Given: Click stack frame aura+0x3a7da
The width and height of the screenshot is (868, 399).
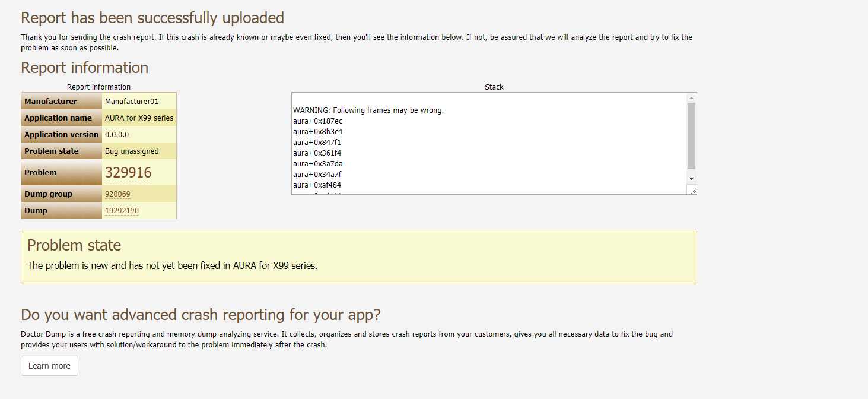Looking at the screenshot, I should 317,164.
